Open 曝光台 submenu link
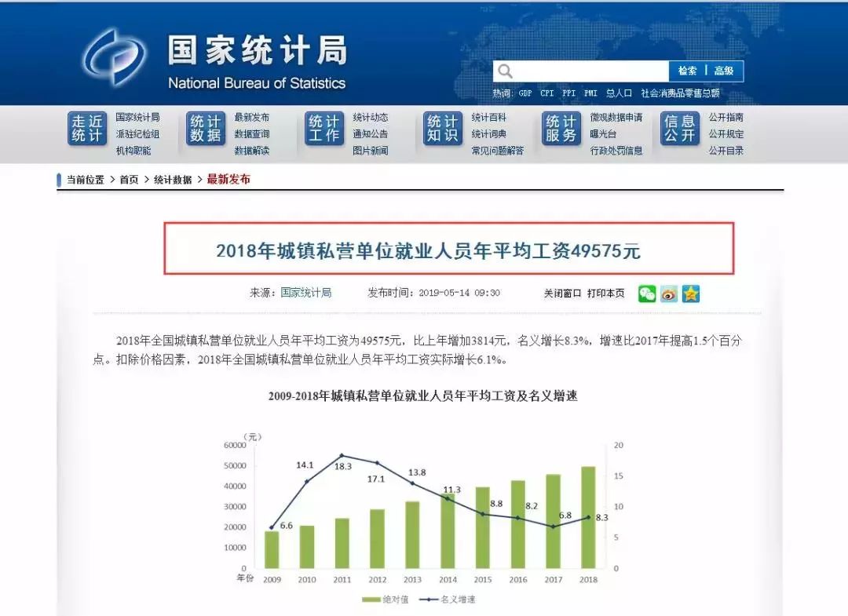 pyautogui.click(x=603, y=134)
